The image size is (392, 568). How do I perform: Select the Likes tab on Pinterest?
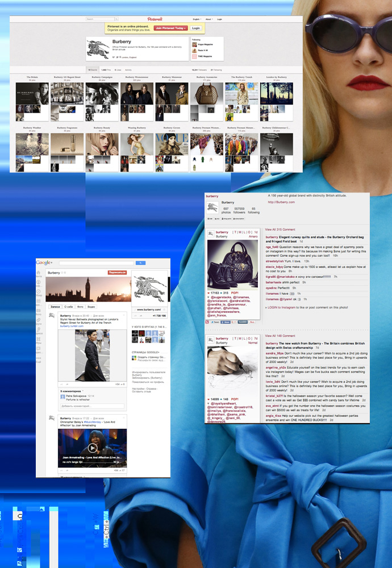(118, 70)
